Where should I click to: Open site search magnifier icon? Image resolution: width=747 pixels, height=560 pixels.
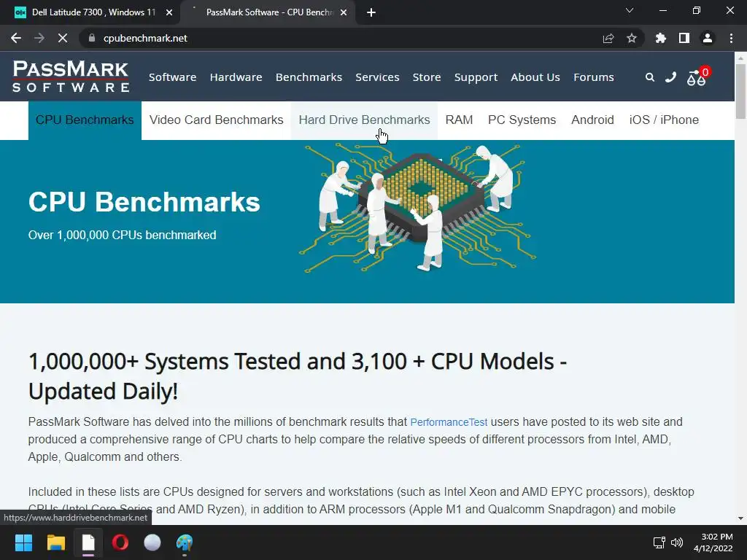point(650,77)
